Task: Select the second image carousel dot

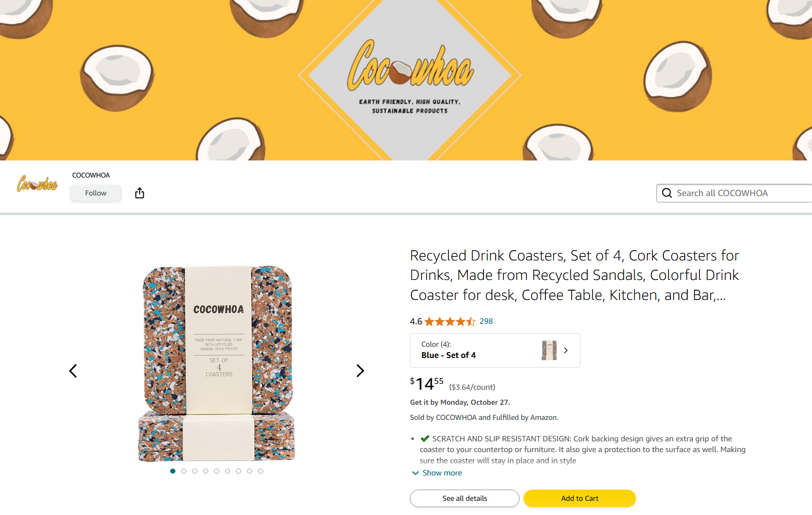Action: click(184, 471)
